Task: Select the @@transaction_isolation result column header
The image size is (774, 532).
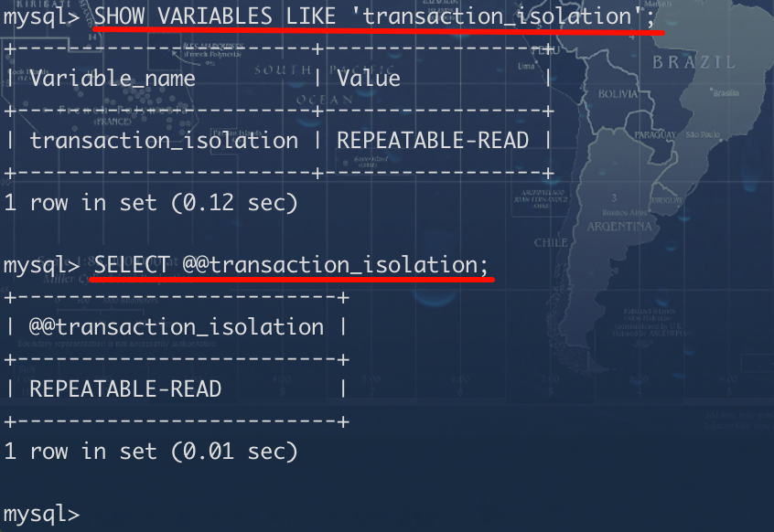Action: [x=176, y=326]
